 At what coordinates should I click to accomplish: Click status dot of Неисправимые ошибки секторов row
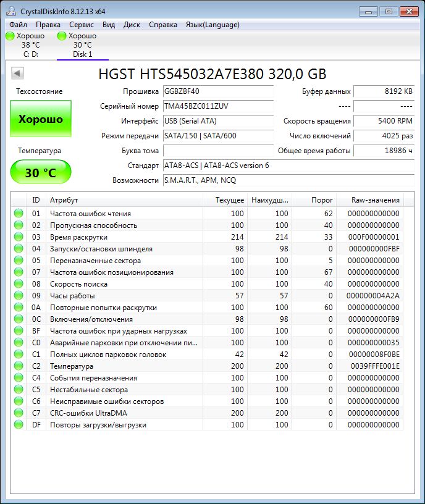19,401
